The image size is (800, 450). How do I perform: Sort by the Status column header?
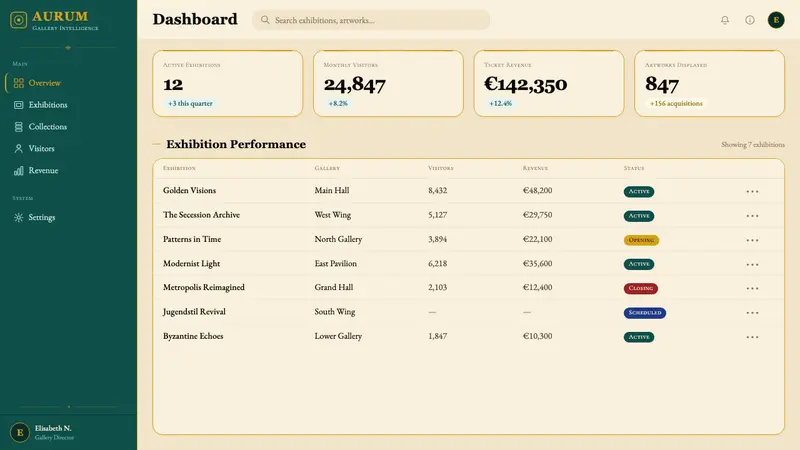pos(634,168)
